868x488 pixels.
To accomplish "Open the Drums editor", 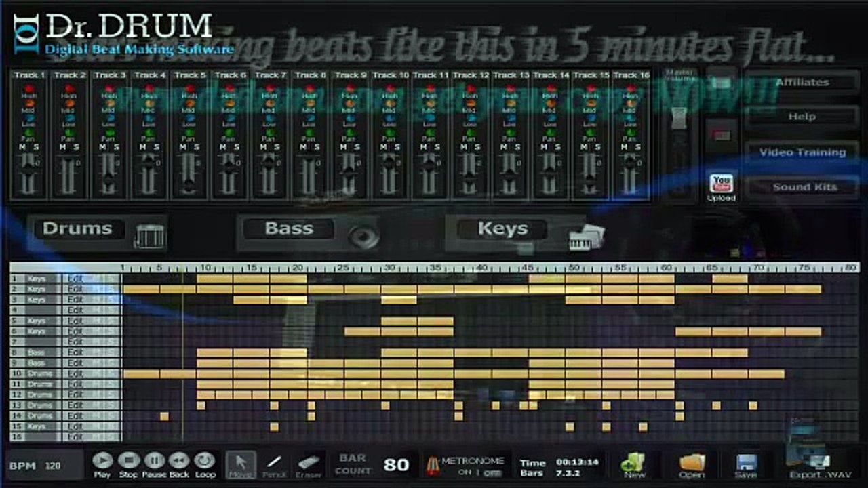I will [x=96, y=232].
